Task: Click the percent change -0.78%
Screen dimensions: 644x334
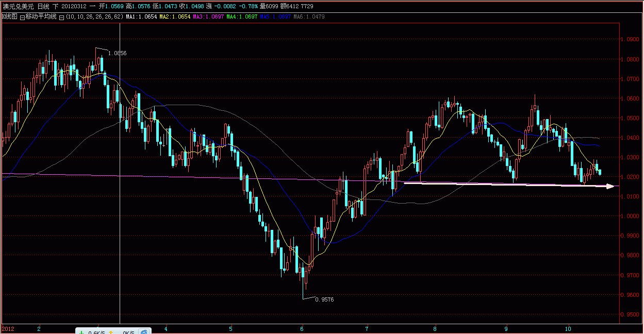Action: pyautogui.click(x=249, y=6)
